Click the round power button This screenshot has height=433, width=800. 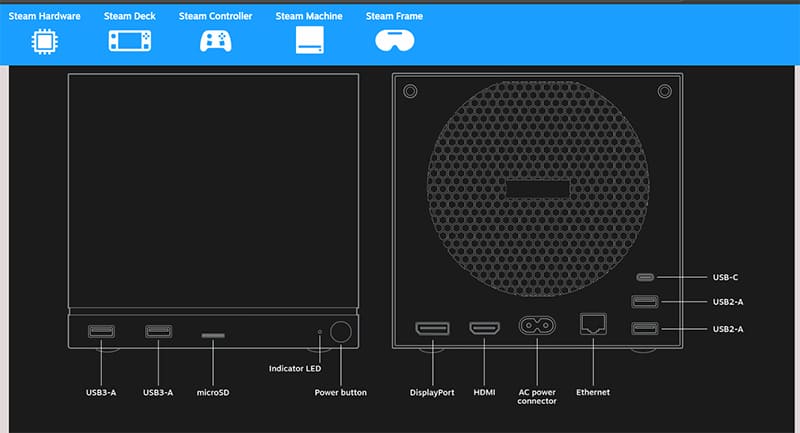click(x=340, y=332)
